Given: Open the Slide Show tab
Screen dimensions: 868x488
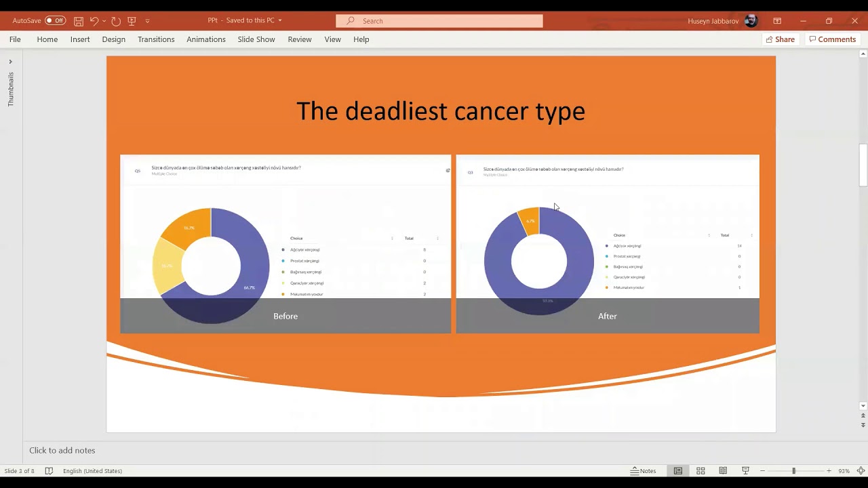Looking at the screenshot, I should pos(256,39).
